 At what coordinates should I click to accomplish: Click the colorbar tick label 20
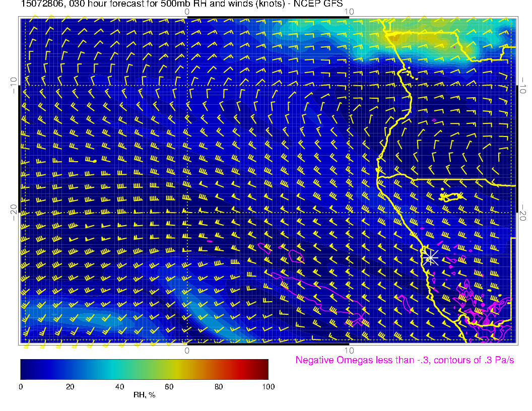(70, 387)
